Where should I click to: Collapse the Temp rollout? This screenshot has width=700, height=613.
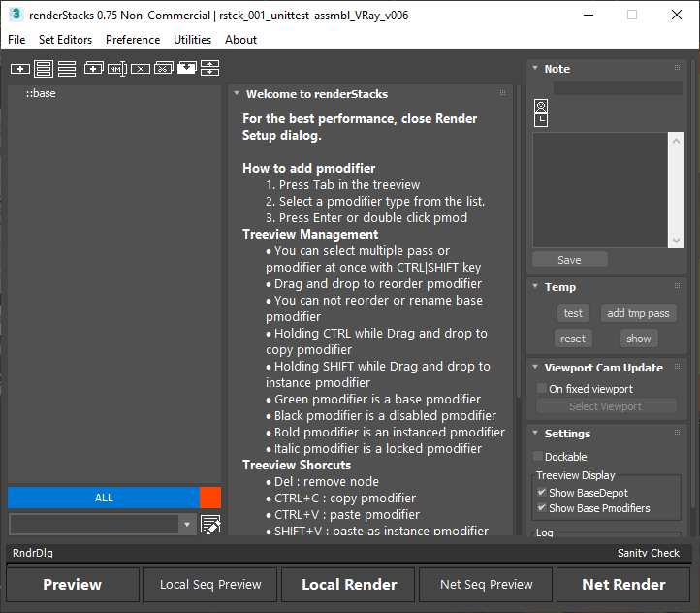click(535, 286)
